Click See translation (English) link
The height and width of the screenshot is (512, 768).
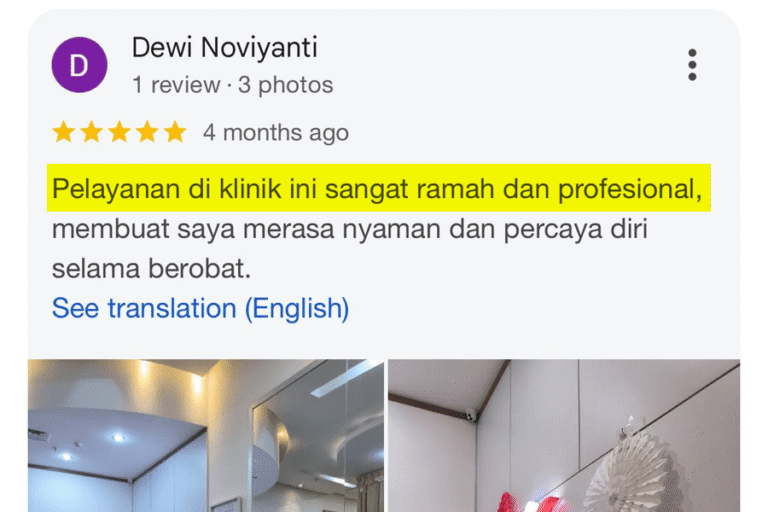tap(200, 309)
